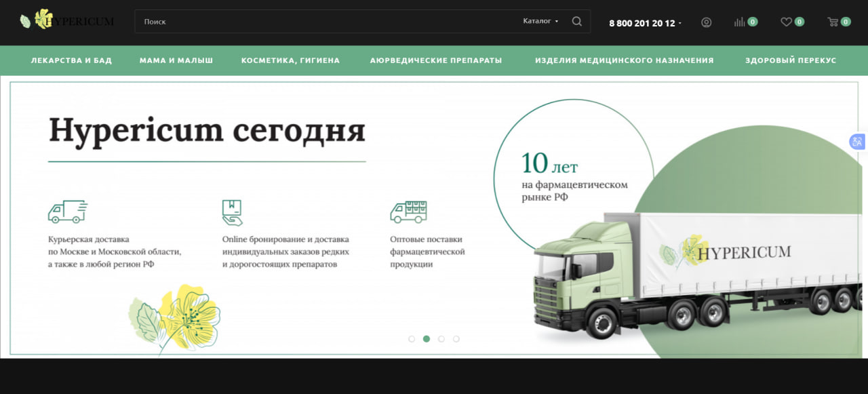Go to Здоровый перекус section
Viewport: 868px width, 394px height.
[790, 60]
